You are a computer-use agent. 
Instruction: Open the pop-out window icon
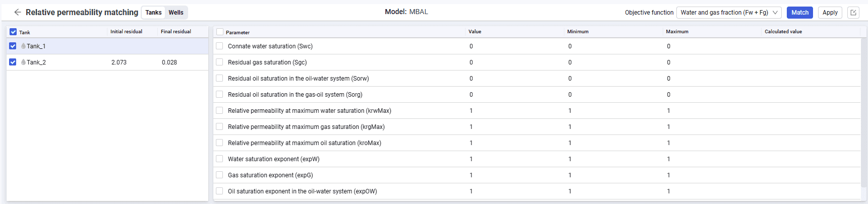click(853, 13)
